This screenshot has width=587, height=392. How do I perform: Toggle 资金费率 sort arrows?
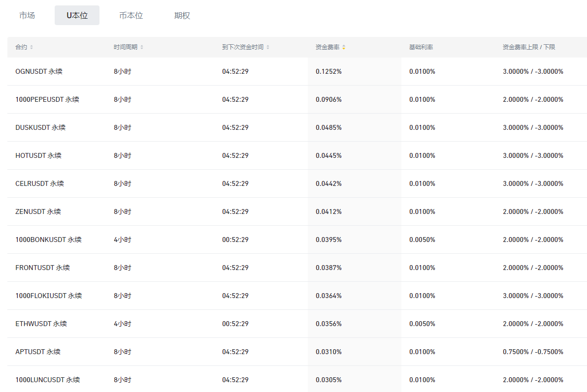(344, 47)
